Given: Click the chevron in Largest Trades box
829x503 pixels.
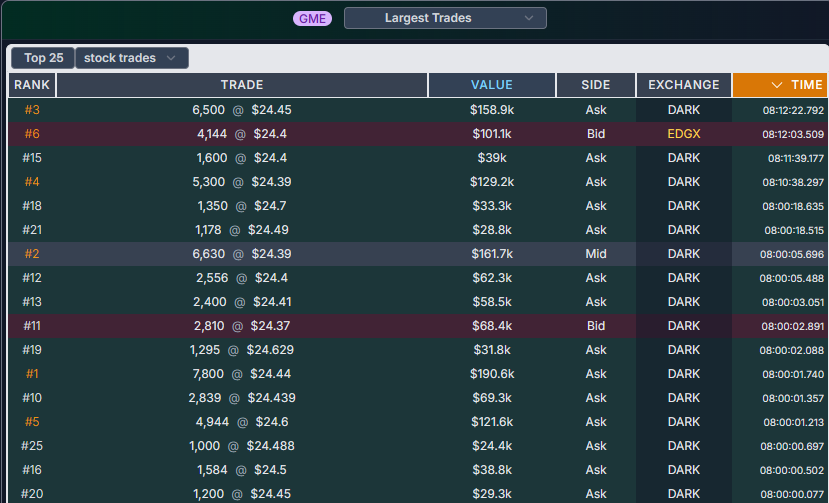Looking at the screenshot, I should tap(529, 18).
